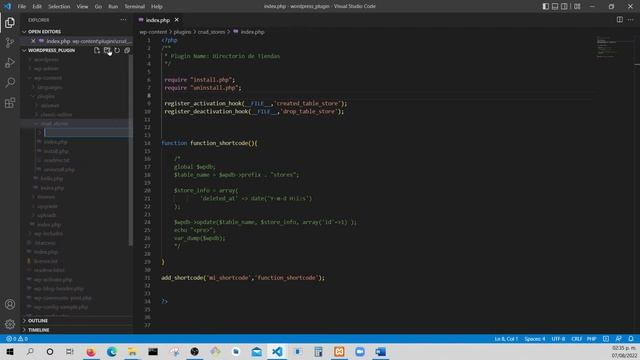Collapse the wp-content folder
This screenshot has width=640, height=360.
pos(47,78)
